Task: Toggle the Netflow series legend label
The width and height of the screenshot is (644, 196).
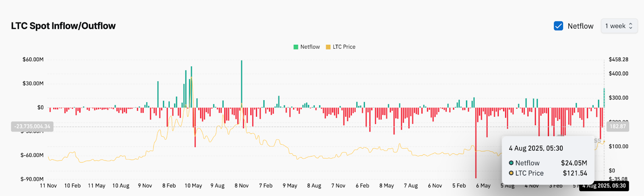Action: (x=310, y=47)
